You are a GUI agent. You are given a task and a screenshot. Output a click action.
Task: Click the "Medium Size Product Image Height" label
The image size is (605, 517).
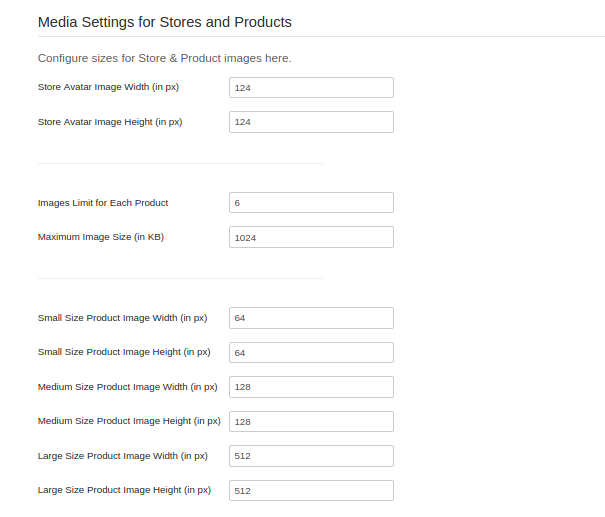click(129, 421)
